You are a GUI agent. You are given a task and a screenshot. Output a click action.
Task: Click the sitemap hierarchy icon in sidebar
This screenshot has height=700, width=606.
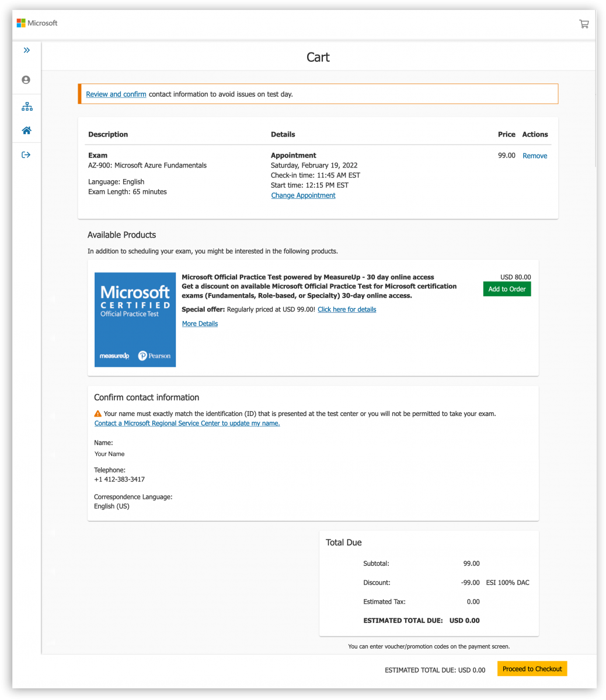coord(27,107)
